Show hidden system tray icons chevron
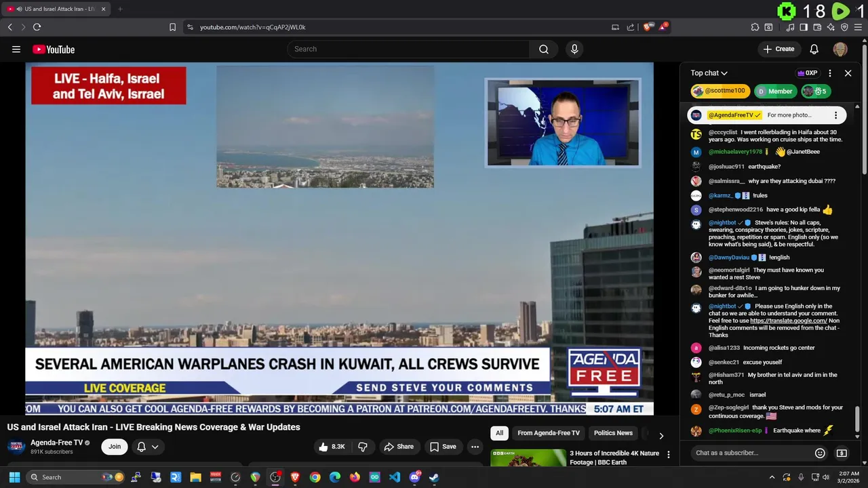This screenshot has width=868, height=488. pos(772,477)
